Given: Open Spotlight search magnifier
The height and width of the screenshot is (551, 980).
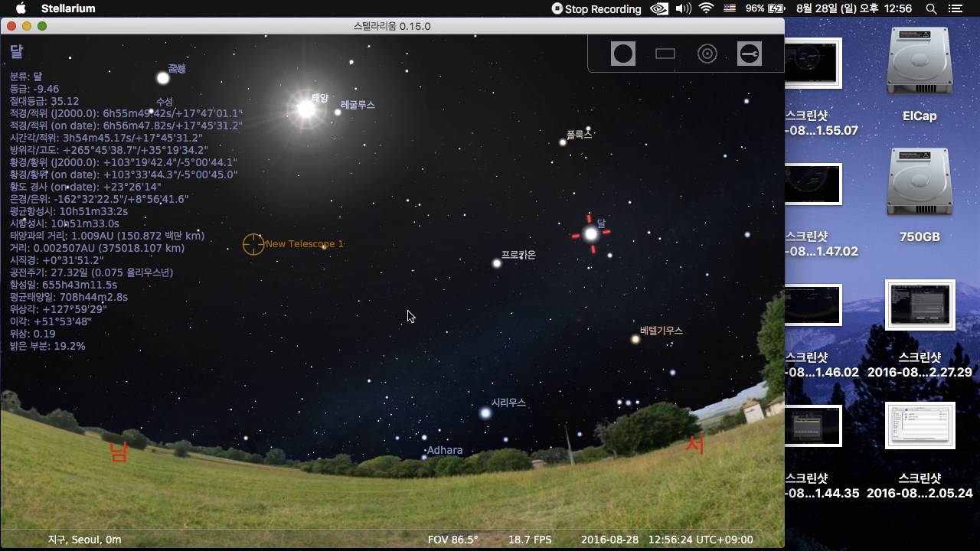Looking at the screenshot, I should coord(931,8).
